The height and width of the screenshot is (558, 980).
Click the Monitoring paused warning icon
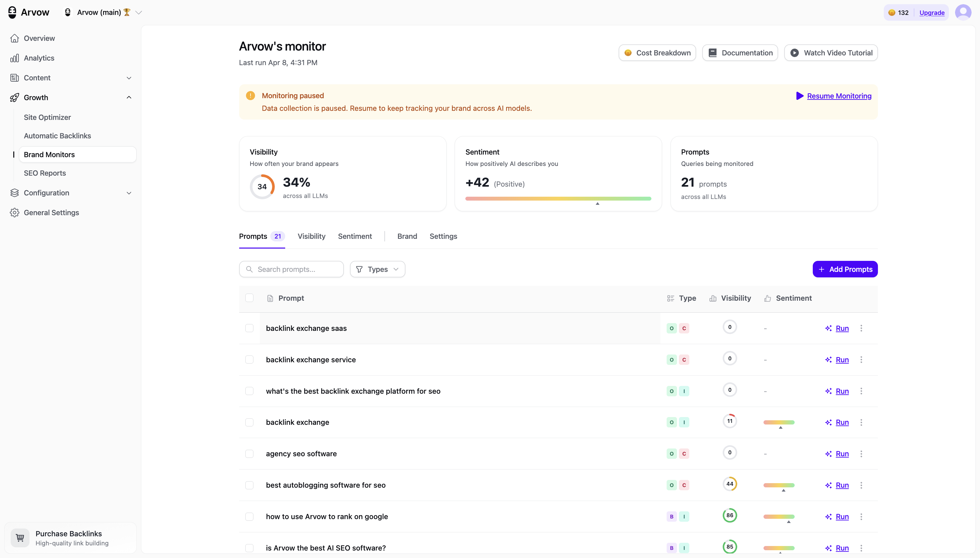(250, 96)
